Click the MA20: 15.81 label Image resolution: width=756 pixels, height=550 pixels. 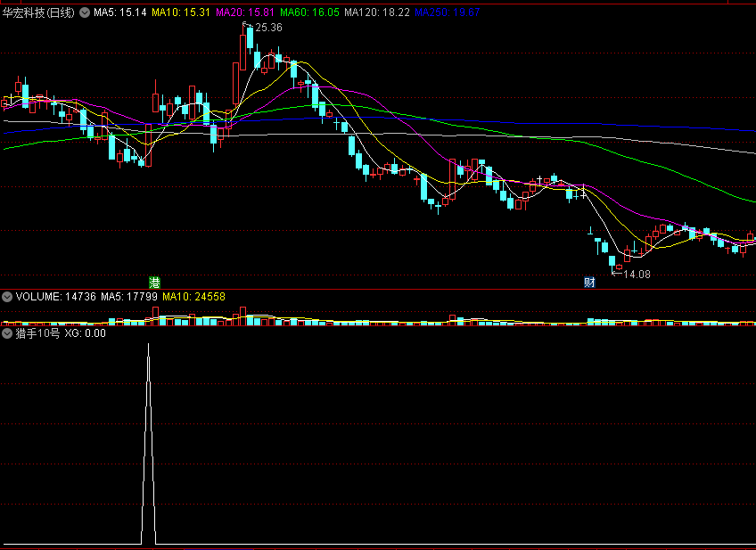tap(245, 12)
